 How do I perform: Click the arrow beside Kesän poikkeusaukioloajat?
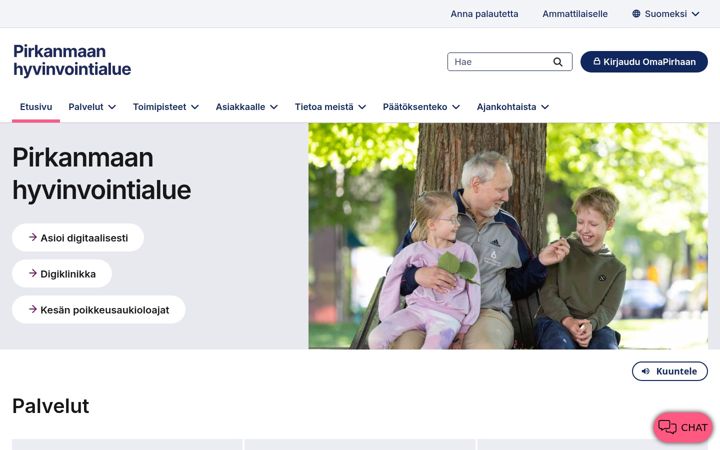pyautogui.click(x=33, y=309)
